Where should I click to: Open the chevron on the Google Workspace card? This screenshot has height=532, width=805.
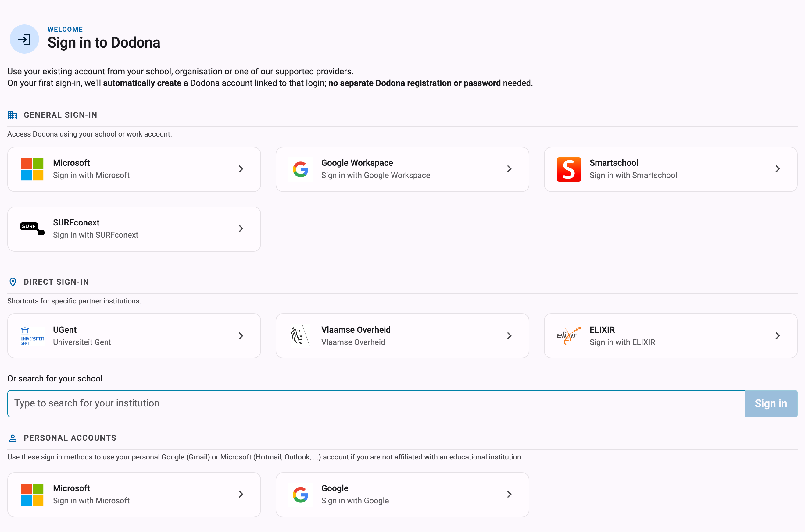(x=509, y=169)
